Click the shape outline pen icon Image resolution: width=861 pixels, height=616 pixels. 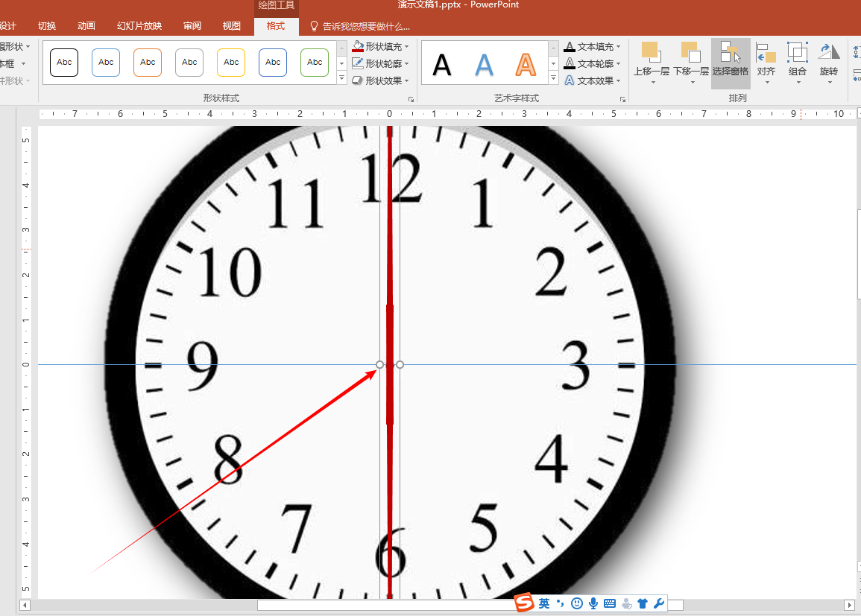click(358, 63)
